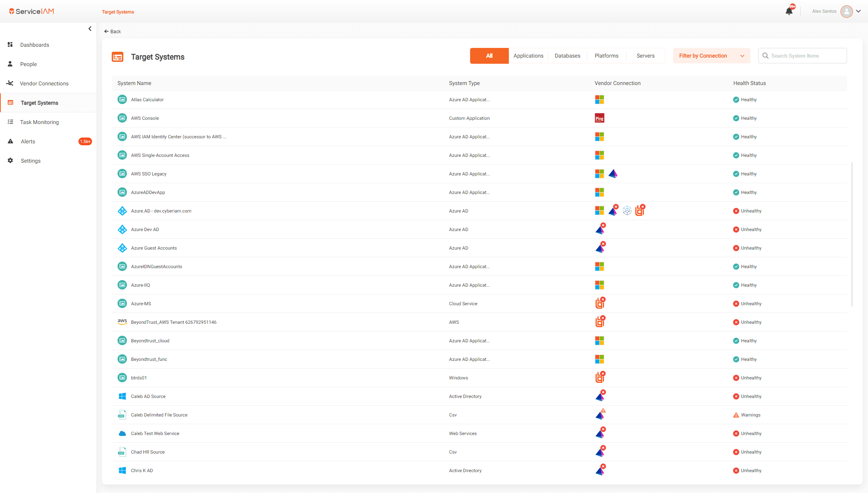Click the 1.5k+ alerts badge

85,141
